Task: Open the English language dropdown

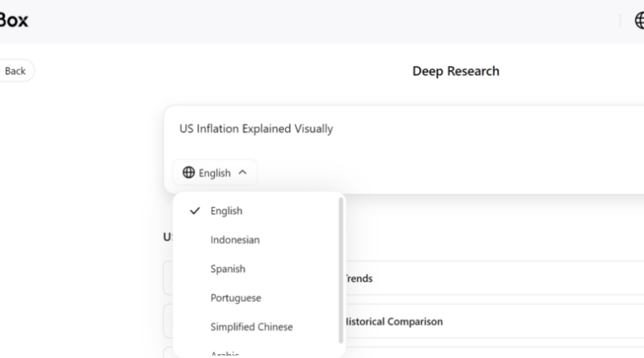Action: (x=215, y=173)
